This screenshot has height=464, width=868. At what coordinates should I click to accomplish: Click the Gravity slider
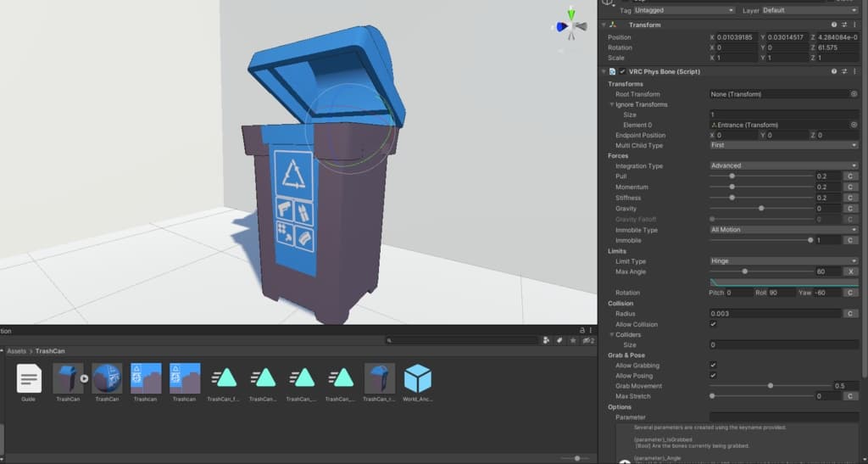pos(761,209)
